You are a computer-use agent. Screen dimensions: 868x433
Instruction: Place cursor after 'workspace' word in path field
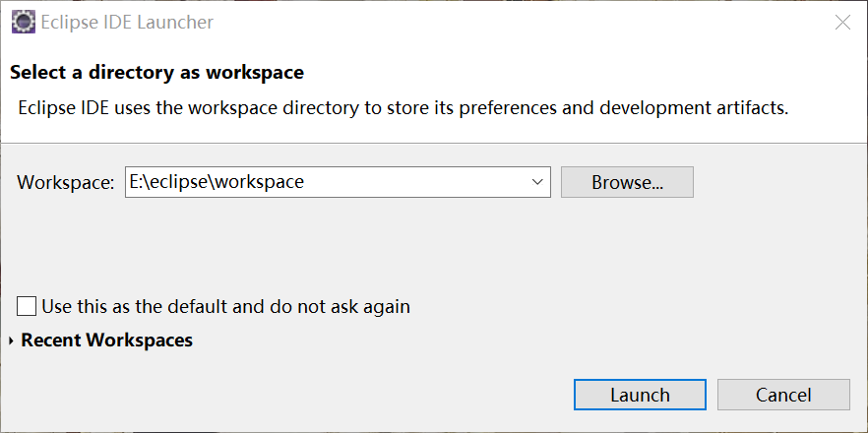coord(305,182)
